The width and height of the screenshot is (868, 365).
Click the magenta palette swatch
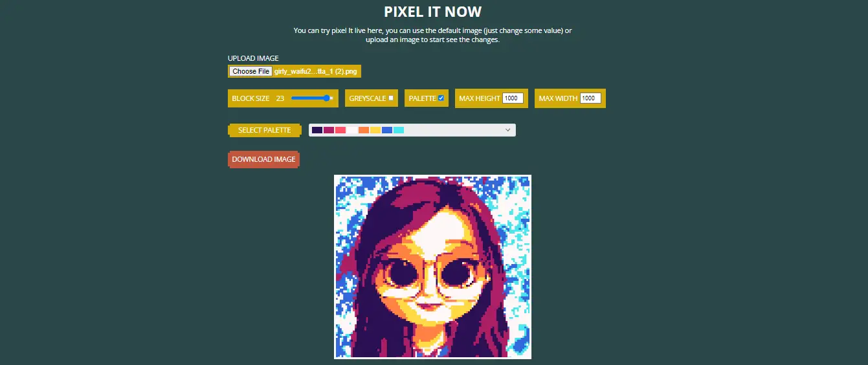tap(329, 130)
